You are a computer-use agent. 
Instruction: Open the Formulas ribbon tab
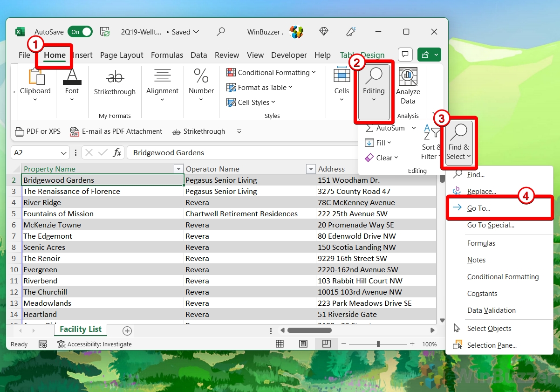pos(167,55)
